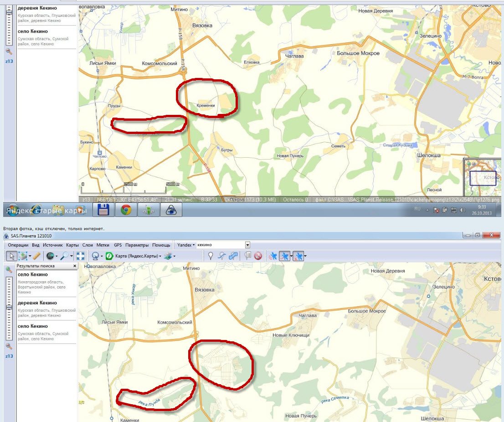Click the full screen map icon
Image resolution: width=504 pixels, height=422 pixels.
pos(81,256)
